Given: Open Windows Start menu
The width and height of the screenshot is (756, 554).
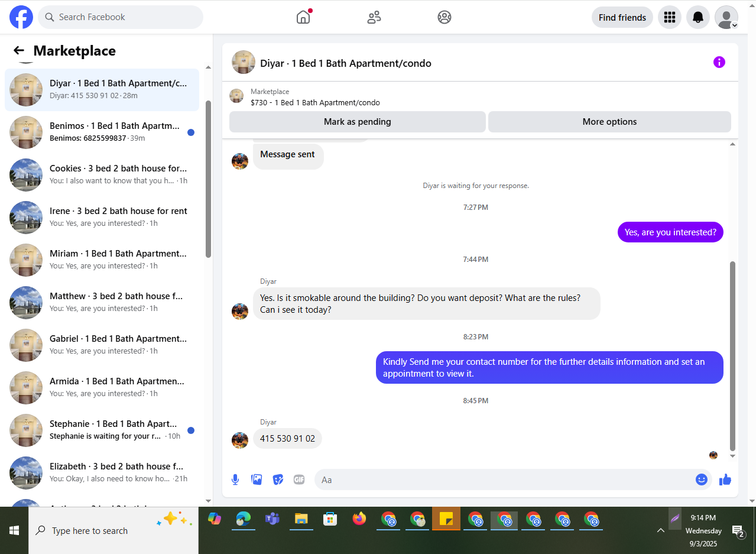Looking at the screenshot, I should (14, 530).
